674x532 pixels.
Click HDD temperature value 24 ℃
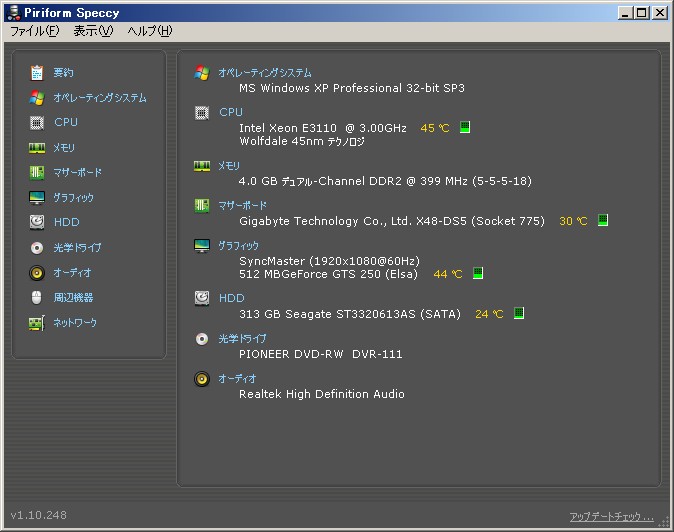coord(489,314)
